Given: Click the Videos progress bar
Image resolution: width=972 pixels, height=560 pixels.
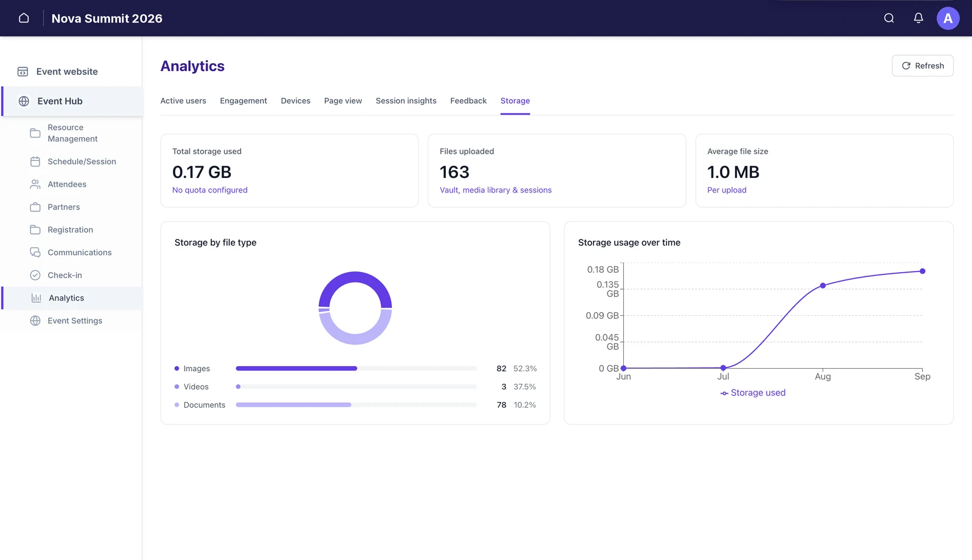Looking at the screenshot, I should [356, 387].
